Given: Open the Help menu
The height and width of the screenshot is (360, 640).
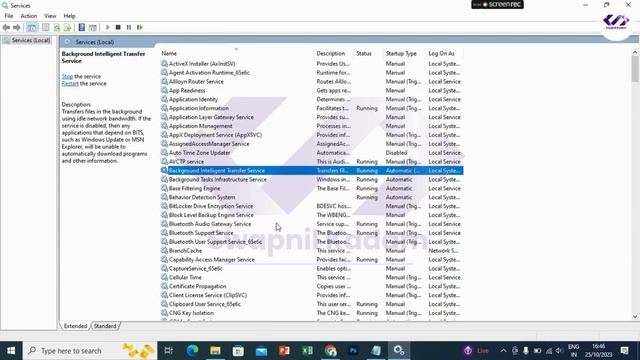Looking at the screenshot, I should pyautogui.click(x=69, y=16).
